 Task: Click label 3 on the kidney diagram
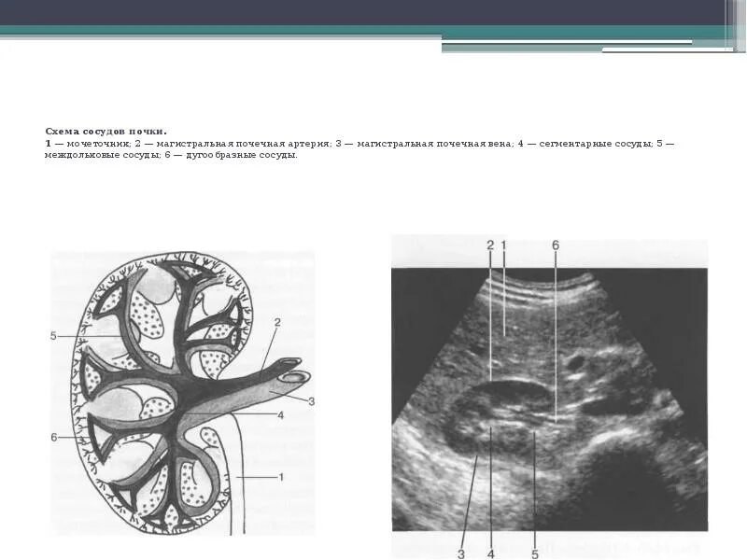point(311,401)
